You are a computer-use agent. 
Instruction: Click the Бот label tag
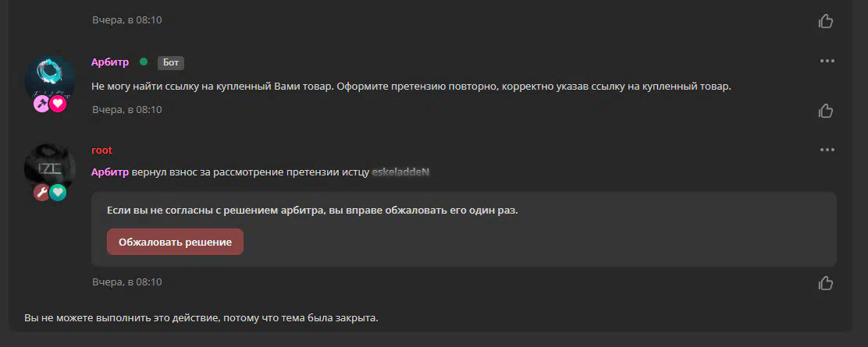coord(171,62)
